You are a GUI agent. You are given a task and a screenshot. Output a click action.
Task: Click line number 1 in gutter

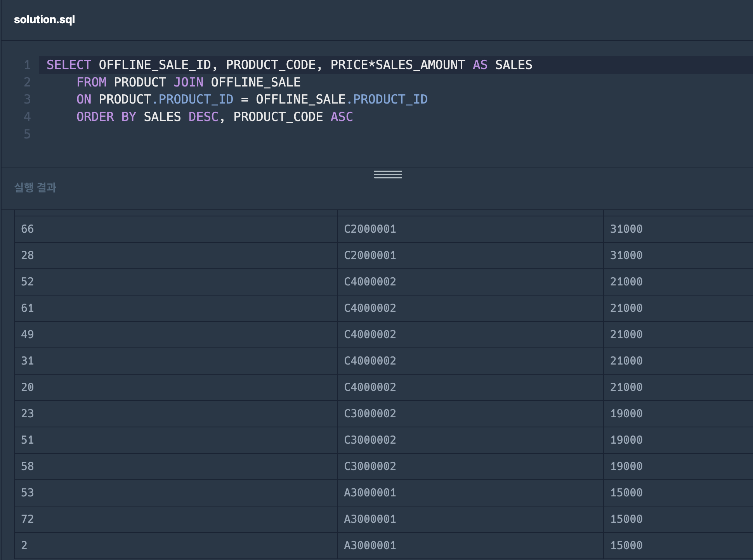coord(27,65)
